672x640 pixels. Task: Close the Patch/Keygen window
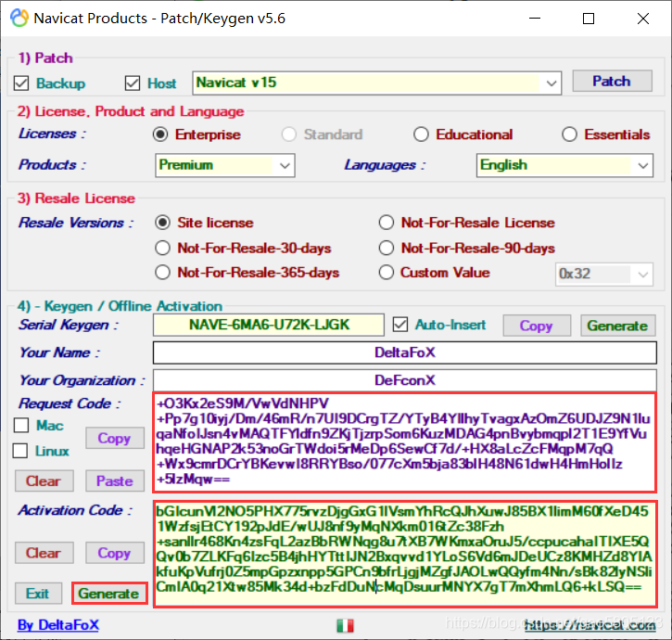click(x=643, y=19)
